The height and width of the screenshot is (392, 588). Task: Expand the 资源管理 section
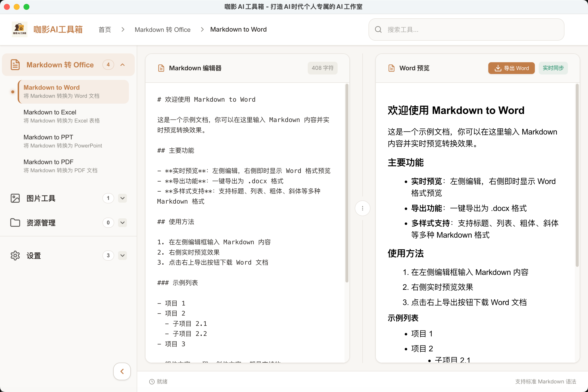(x=122, y=223)
